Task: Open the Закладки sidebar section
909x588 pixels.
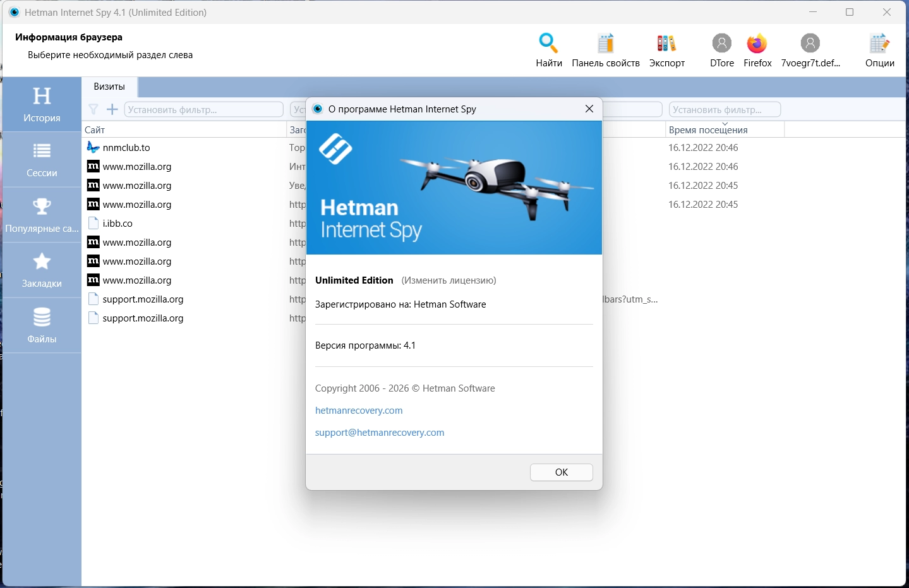Action: click(42, 270)
